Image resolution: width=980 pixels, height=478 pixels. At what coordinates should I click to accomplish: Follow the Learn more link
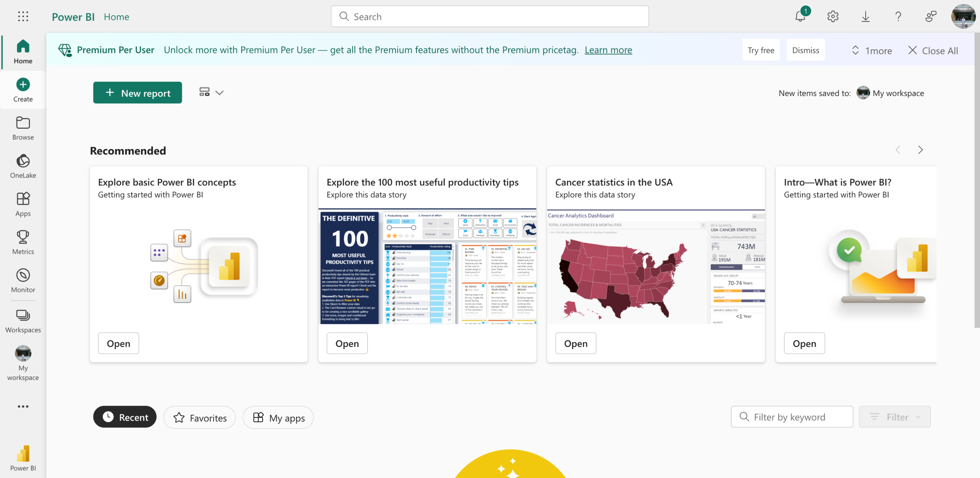click(x=608, y=50)
